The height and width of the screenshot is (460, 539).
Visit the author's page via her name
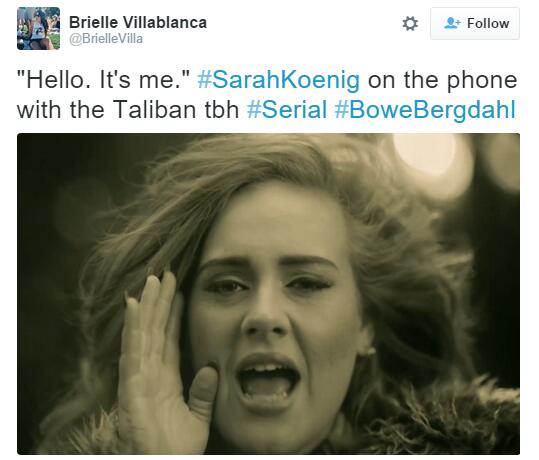click(x=138, y=23)
